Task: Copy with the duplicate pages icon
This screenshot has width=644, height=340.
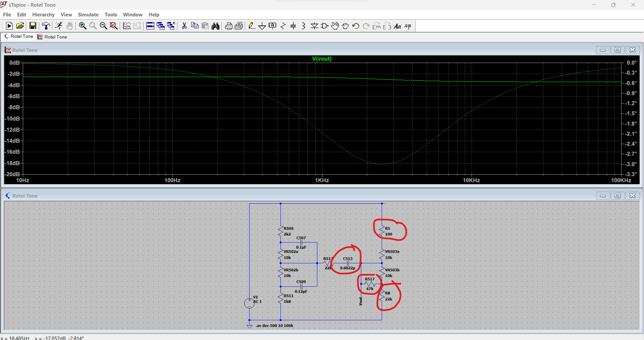Action: [x=195, y=26]
